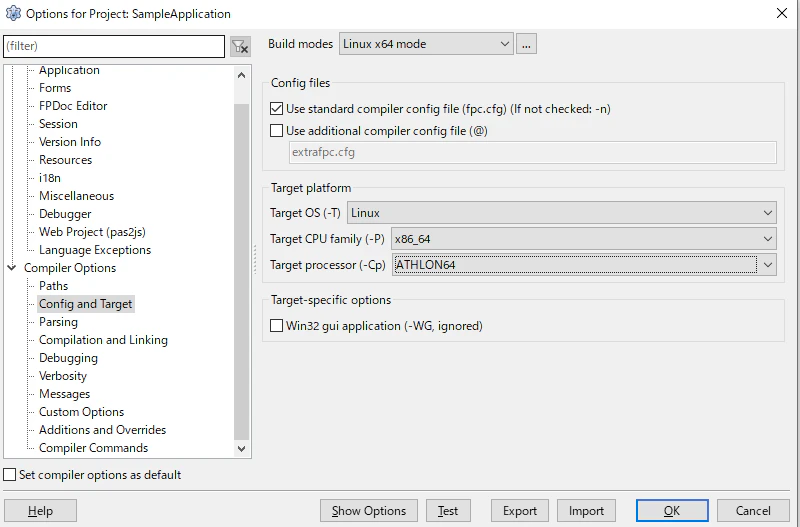Check Win32 gui application option
Viewport: 800px width, 527px height.
[276, 325]
